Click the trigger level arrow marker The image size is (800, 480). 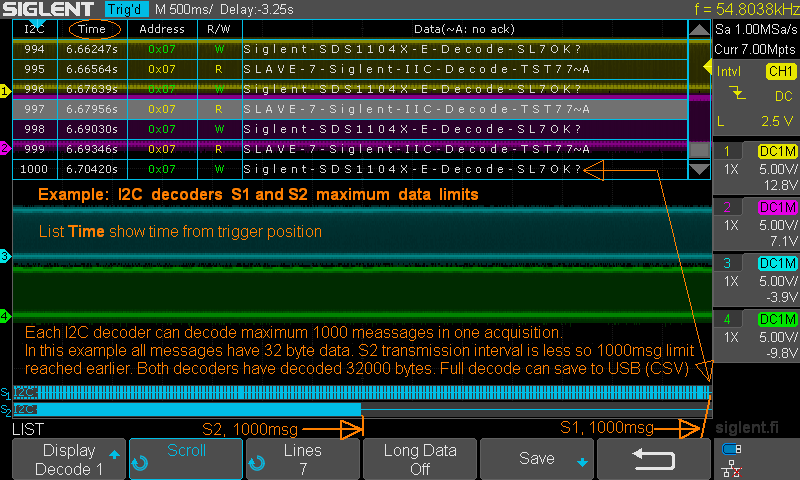click(x=707, y=66)
